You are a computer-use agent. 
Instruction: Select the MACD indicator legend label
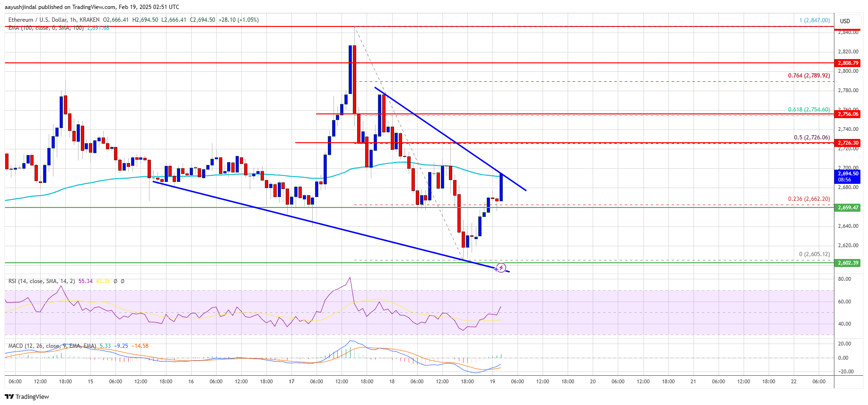pos(52,346)
